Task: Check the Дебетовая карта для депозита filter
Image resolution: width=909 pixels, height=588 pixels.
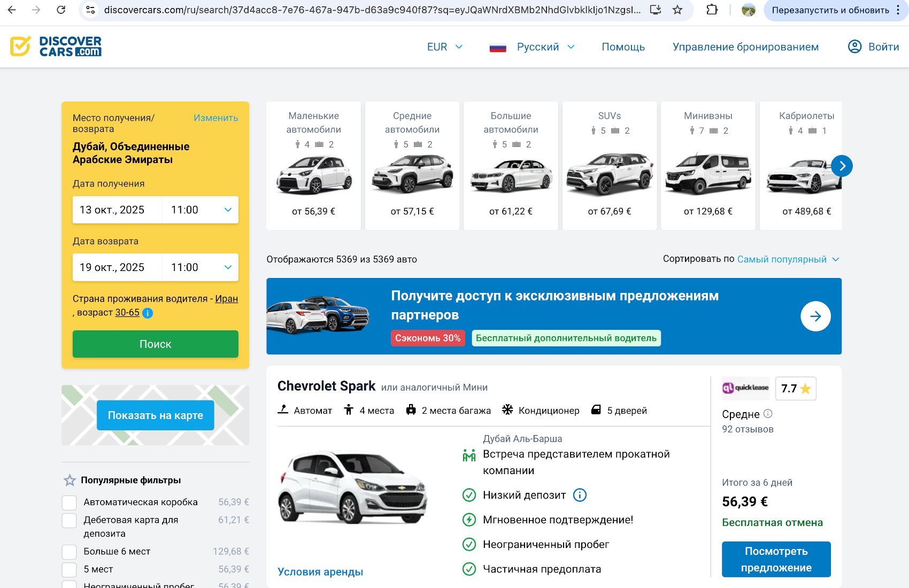Action: [x=70, y=521]
